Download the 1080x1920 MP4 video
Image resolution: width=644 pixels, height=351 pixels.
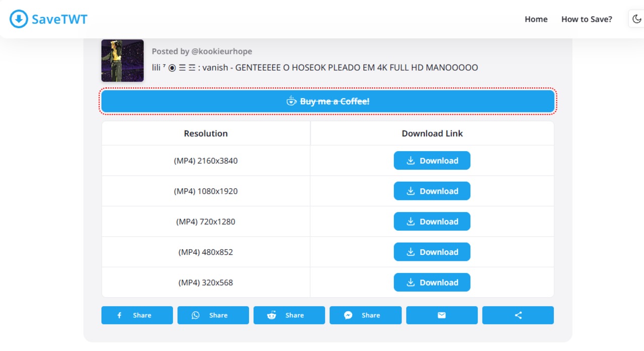click(432, 191)
